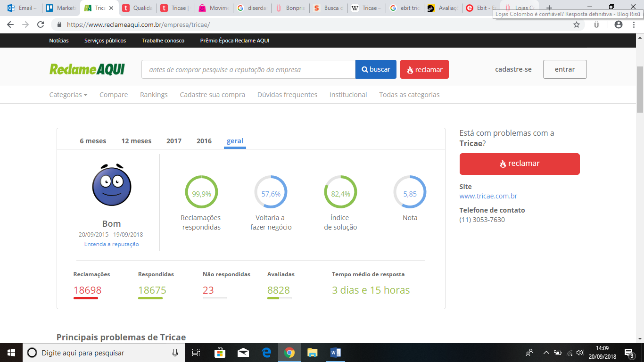The width and height of the screenshot is (644, 362).
Task: Open the Windows Start menu
Action: [11, 353]
